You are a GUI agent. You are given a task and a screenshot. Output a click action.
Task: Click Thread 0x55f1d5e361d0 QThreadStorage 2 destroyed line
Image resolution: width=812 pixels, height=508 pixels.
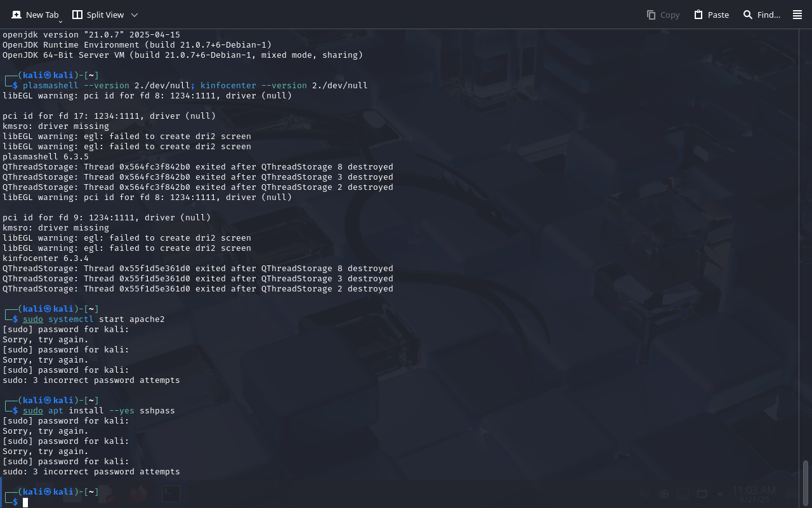198,289
